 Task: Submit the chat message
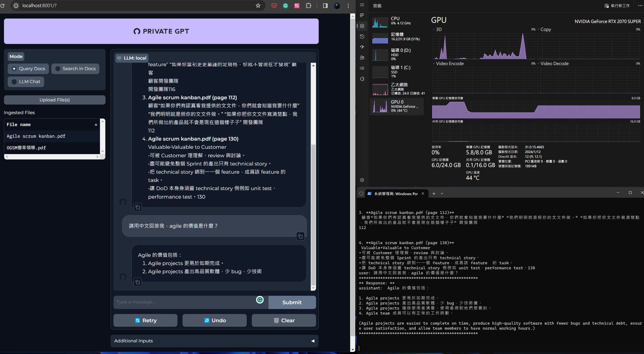click(292, 302)
